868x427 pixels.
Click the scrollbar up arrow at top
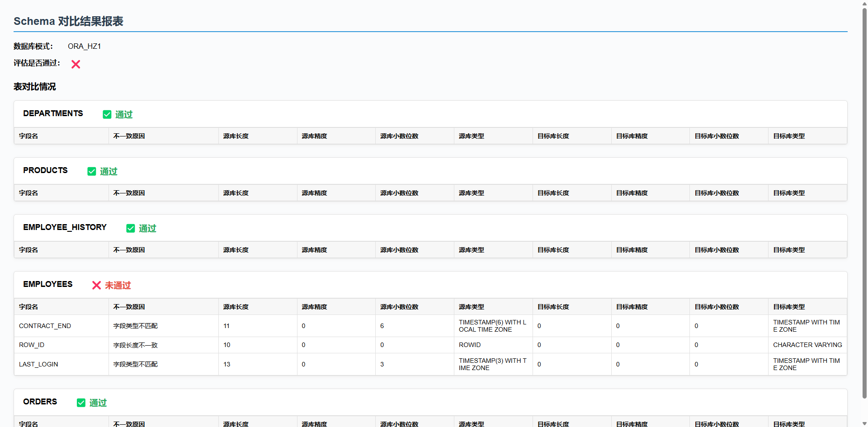click(864, 4)
